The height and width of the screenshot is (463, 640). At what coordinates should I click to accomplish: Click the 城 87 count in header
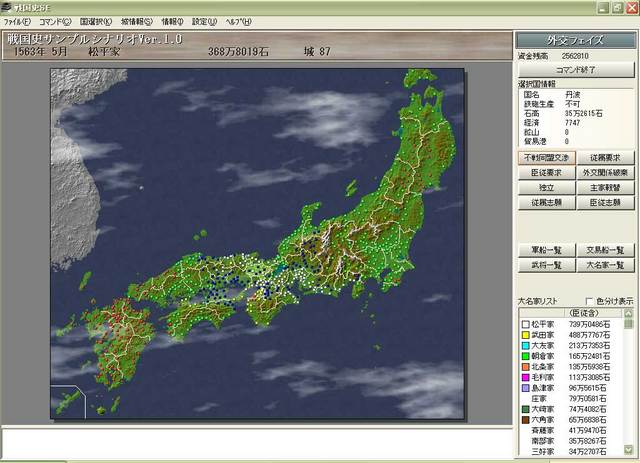click(x=317, y=52)
